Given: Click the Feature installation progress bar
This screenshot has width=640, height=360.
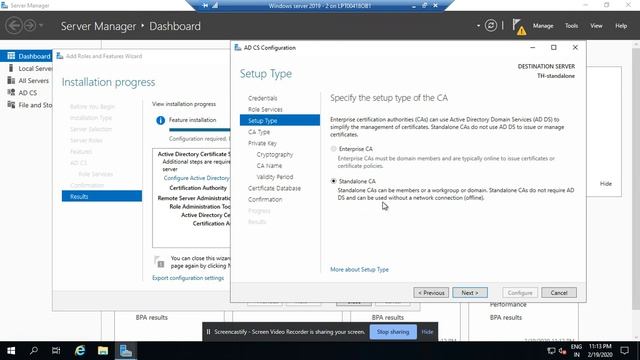Looking at the screenshot, I should tap(200, 130).
